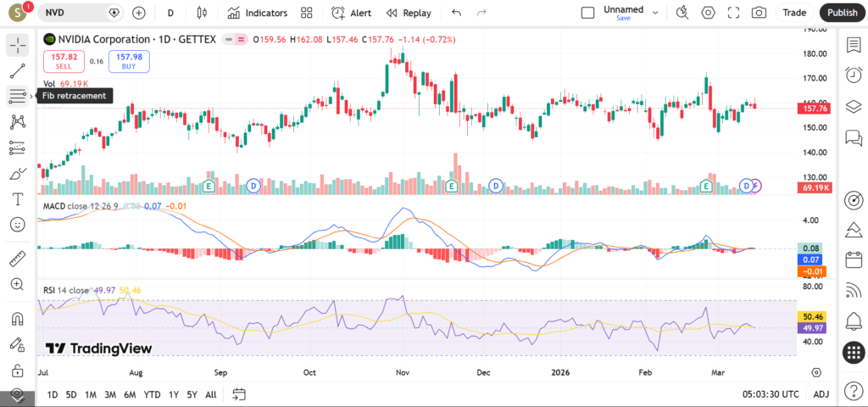Open the emoji icons tool
The width and height of the screenshot is (868, 407).
click(18, 225)
